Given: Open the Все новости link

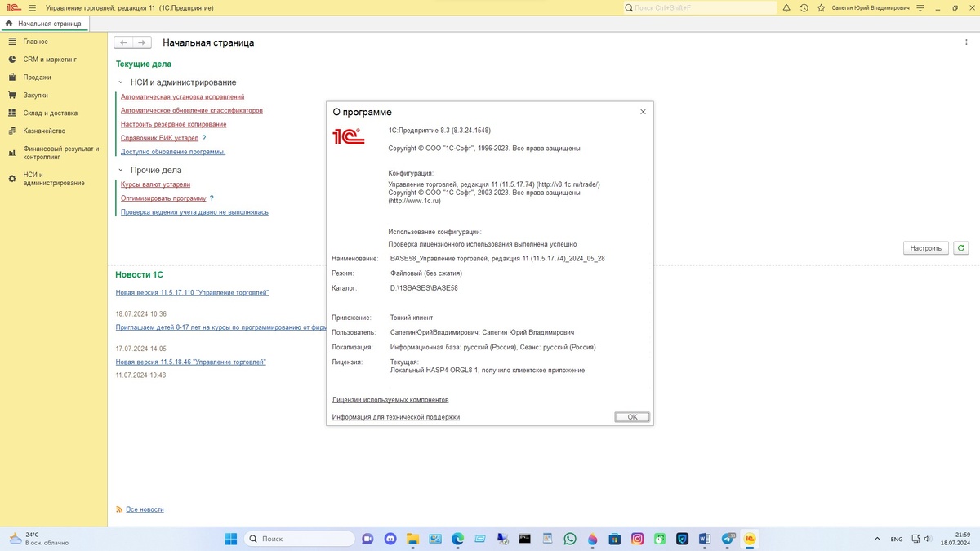Looking at the screenshot, I should click(145, 509).
